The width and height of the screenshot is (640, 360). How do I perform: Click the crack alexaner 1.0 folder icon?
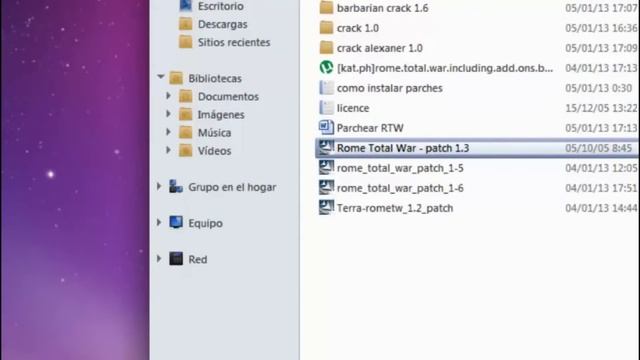pos(326,48)
